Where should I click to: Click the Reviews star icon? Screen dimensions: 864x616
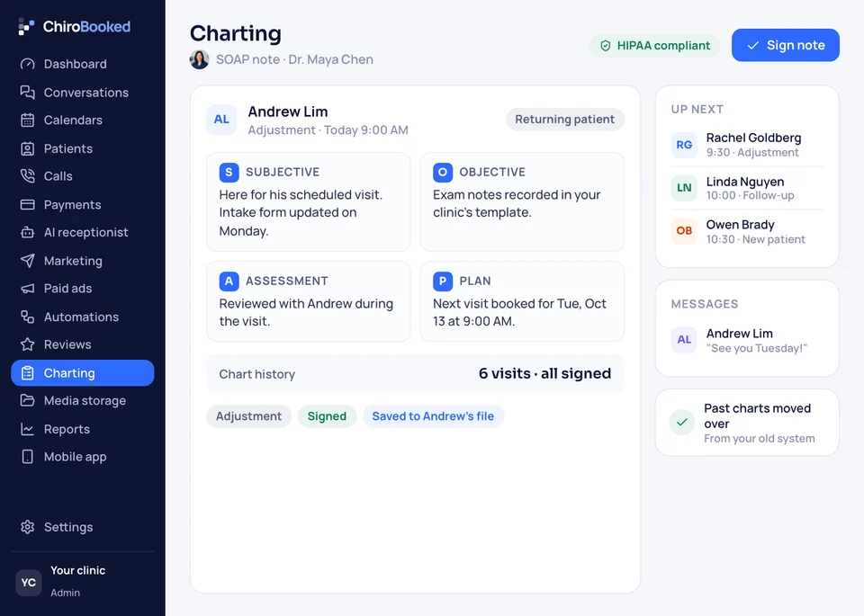pyautogui.click(x=28, y=344)
